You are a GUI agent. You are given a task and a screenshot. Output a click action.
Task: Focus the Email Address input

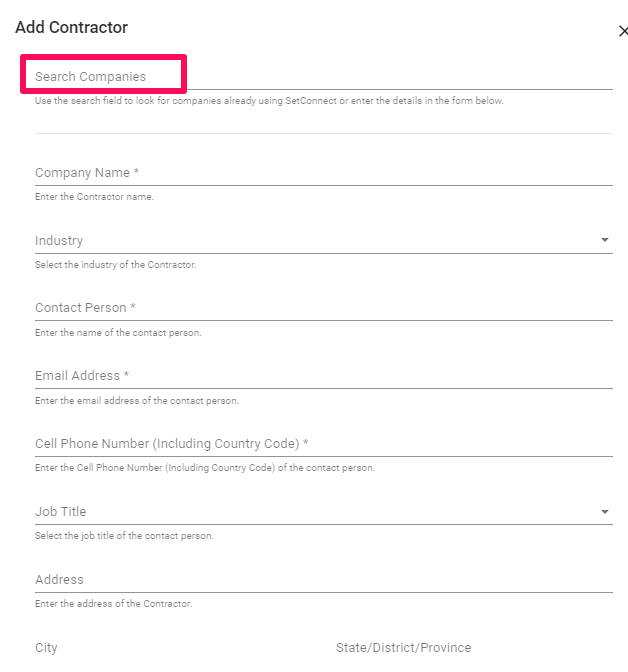324,376
